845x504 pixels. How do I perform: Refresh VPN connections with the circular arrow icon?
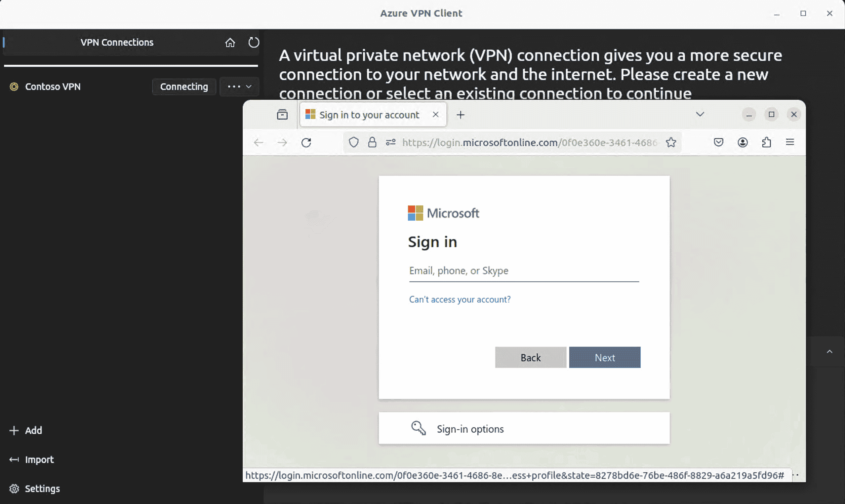(x=254, y=43)
